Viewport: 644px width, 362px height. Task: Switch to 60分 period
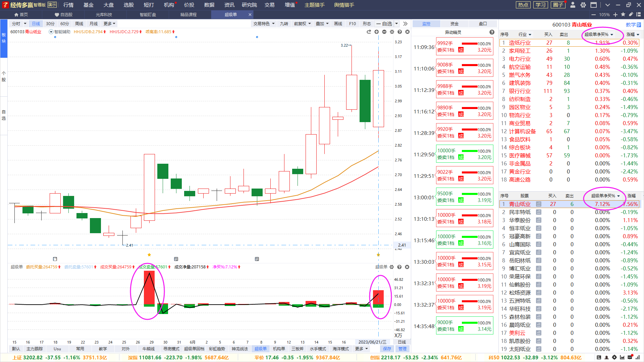point(65,24)
